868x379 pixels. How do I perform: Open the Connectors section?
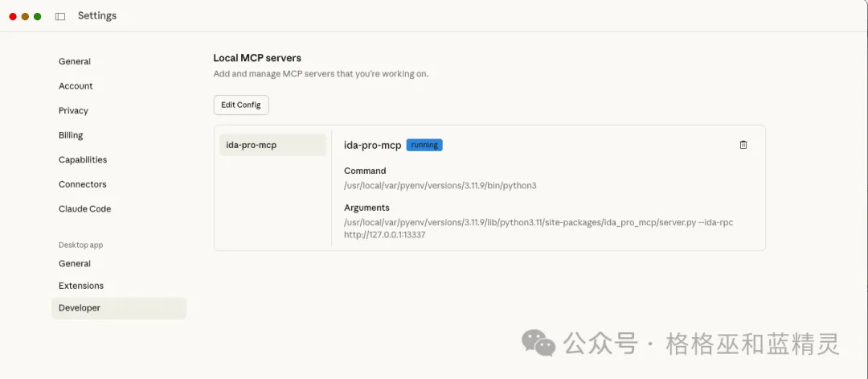(x=83, y=184)
